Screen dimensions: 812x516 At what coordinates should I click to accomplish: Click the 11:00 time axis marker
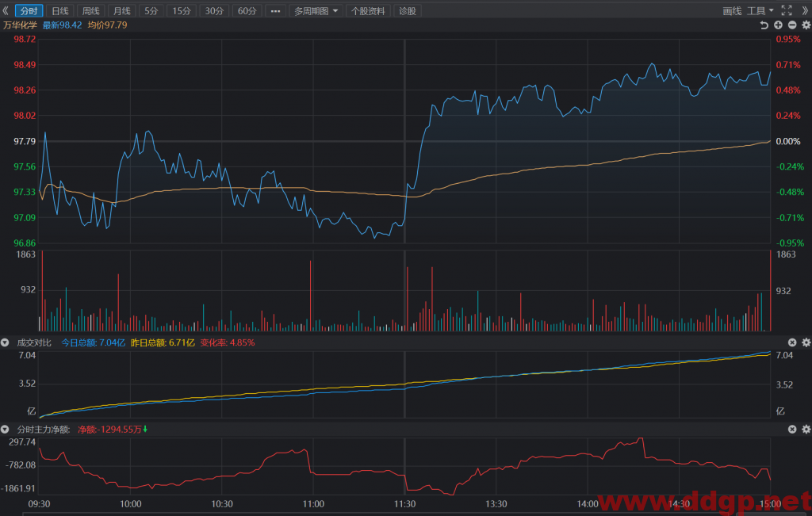pyautogui.click(x=313, y=504)
